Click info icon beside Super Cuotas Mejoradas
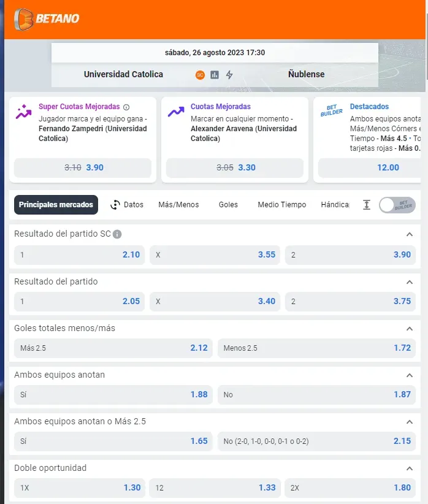428x504 pixels. click(x=127, y=107)
